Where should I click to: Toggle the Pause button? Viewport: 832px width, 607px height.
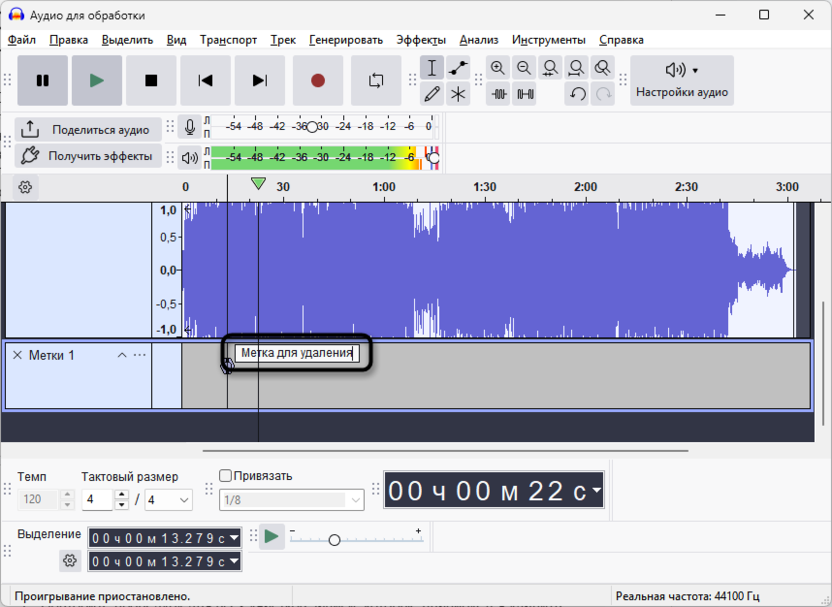[x=43, y=81]
